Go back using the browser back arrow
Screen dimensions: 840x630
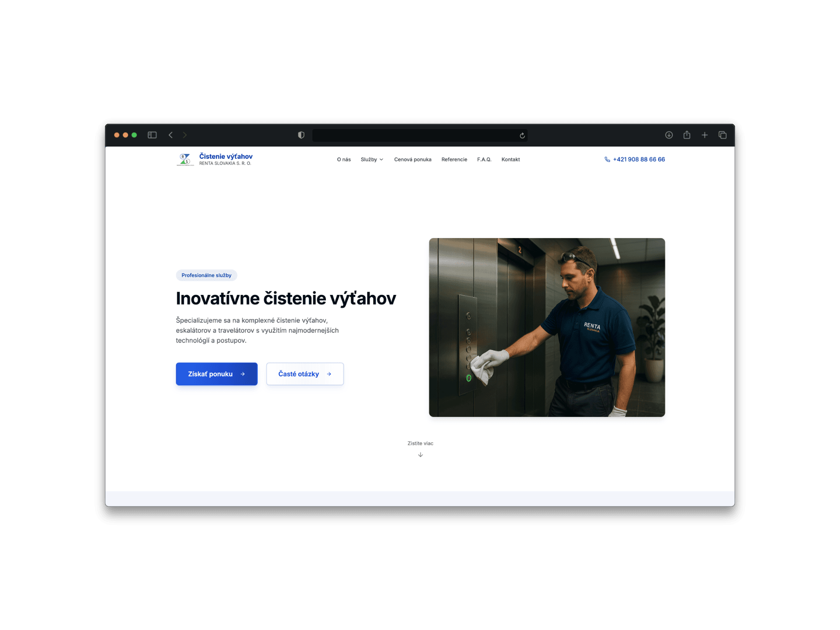pos(171,135)
